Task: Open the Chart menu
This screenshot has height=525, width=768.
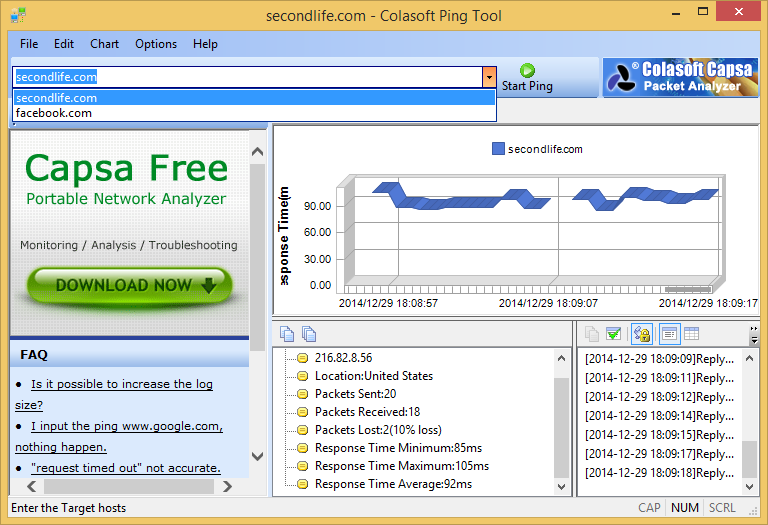Action: click(104, 44)
